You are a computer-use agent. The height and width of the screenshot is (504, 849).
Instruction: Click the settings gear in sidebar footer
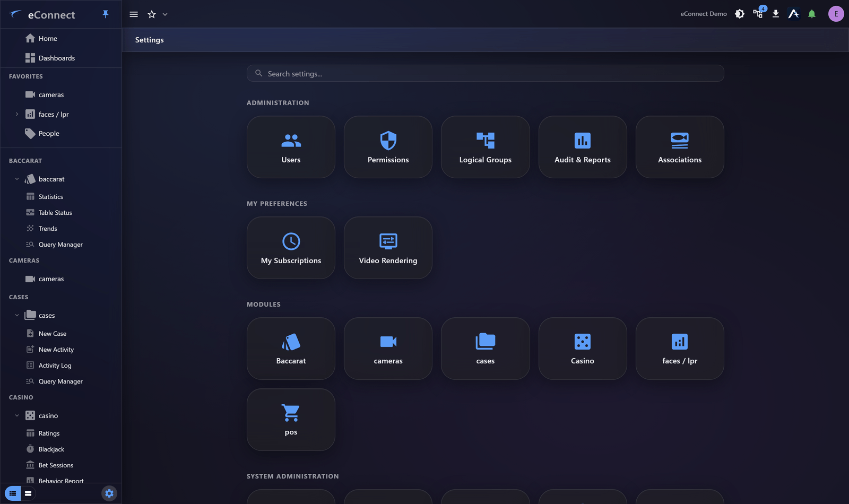tap(109, 493)
